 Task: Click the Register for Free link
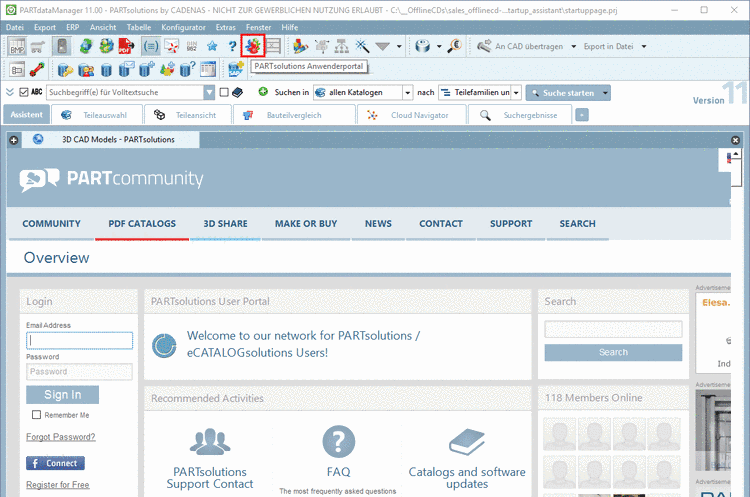pyautogui.click(x=58, y=485)
